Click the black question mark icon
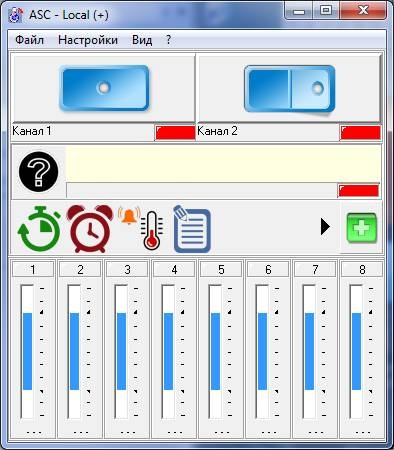 pyautogui.click(x=39, y=172)
